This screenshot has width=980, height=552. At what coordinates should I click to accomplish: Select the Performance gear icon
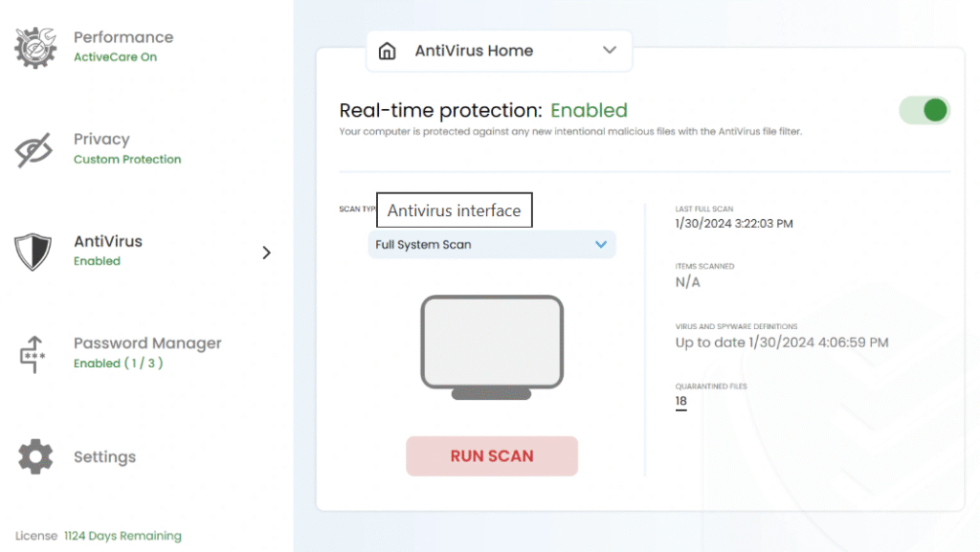[x=33, y=45]
